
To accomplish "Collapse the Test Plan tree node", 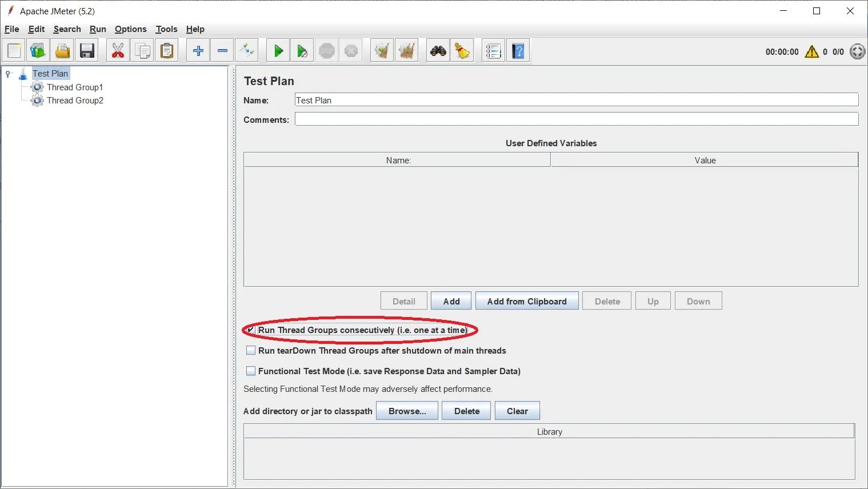I will pyautogui.click(x=8, y=74).
